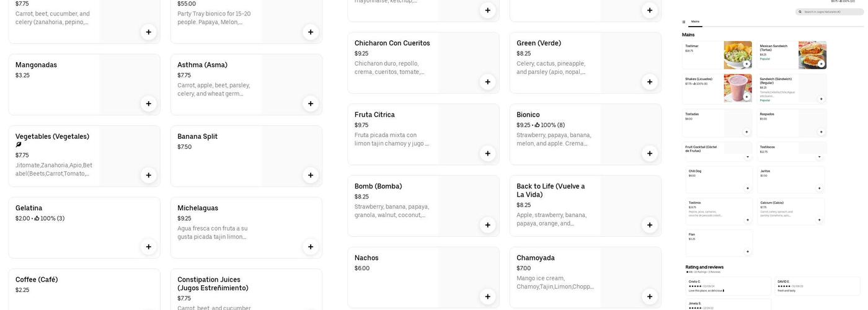Image resolution: width=868 pixels, height=310 pixels.
Task: Add Banana Split with its plus icon
Action: (x=311, y=175)
